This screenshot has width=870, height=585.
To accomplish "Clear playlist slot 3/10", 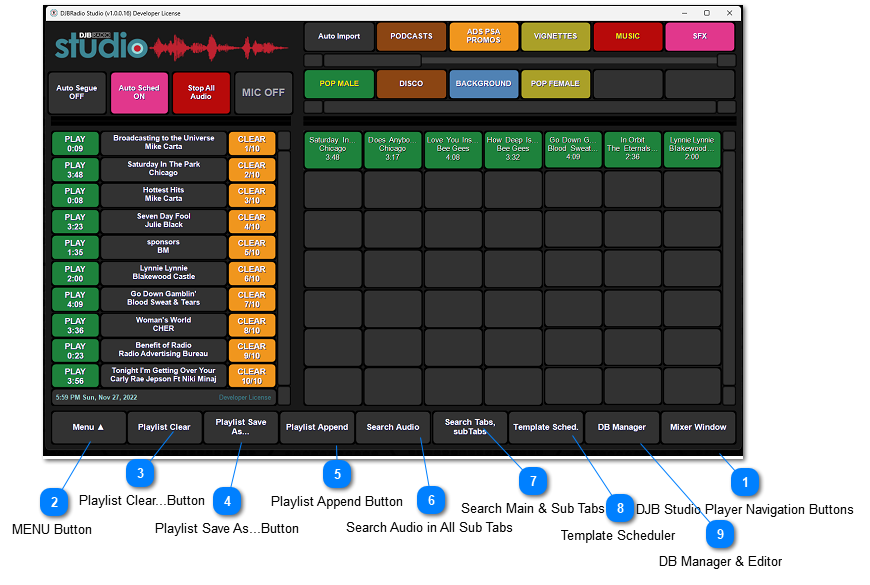I will [x=252, y=195].
